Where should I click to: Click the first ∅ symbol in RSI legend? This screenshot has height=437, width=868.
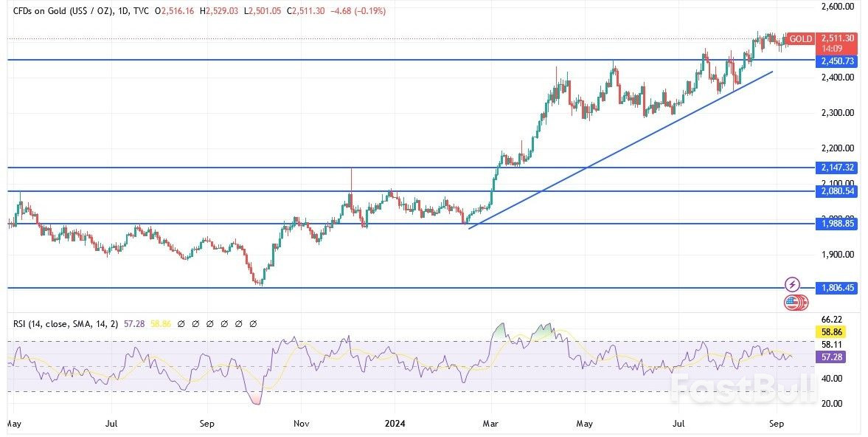181,324
